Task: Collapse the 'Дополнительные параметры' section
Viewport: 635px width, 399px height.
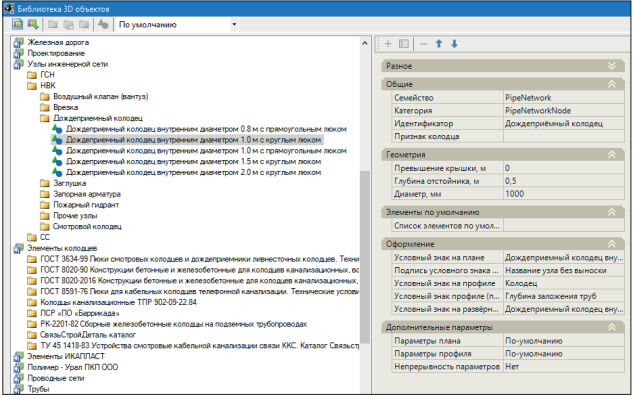Action: point(612,327)
